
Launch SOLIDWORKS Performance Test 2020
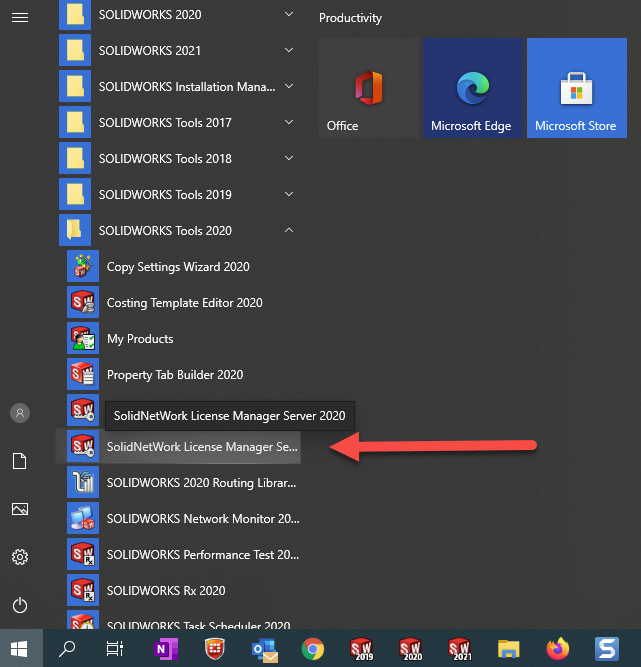[x=203, y=555]
